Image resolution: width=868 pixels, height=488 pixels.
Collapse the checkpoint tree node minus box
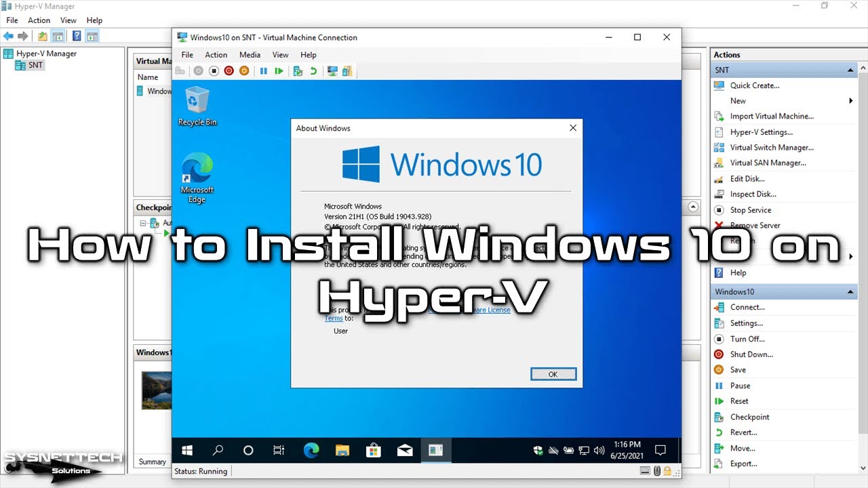click(143, 223)
